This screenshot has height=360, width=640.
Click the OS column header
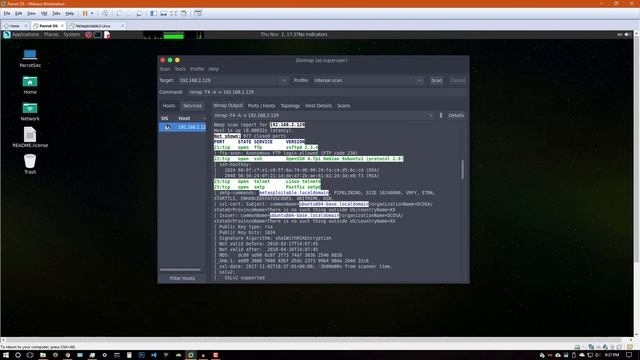tap(164, 118)
